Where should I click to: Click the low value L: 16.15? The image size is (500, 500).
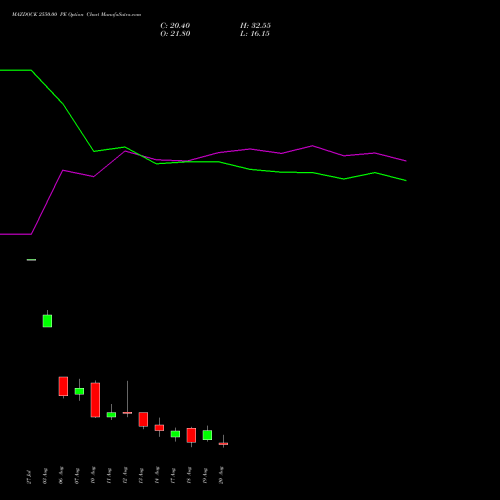coord(255,34)
